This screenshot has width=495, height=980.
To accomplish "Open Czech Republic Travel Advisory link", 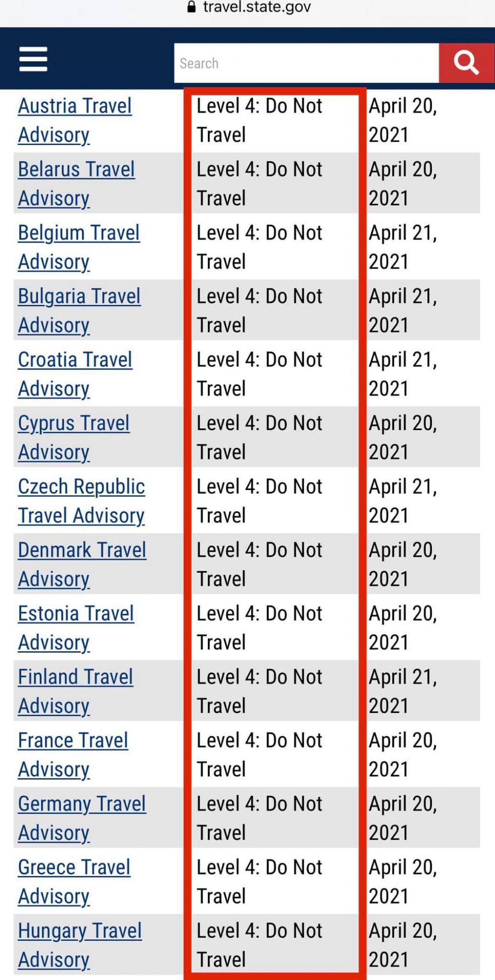I will 81,487.
